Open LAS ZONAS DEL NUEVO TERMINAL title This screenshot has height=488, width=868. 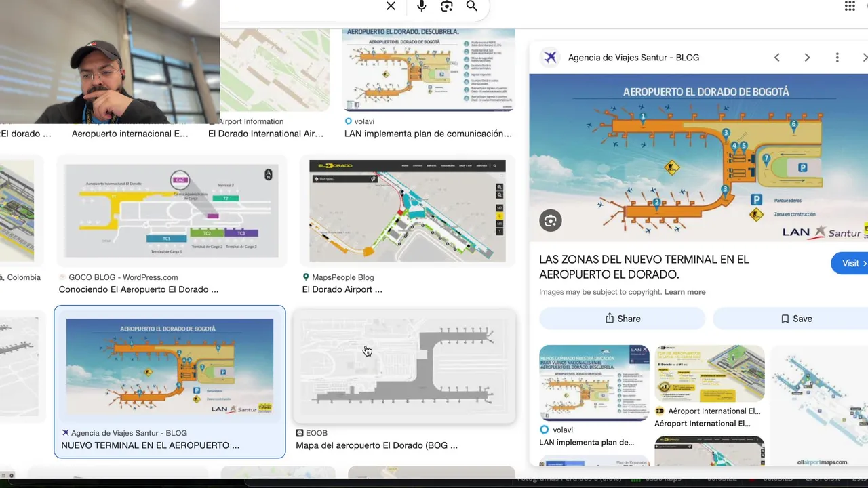644,267
